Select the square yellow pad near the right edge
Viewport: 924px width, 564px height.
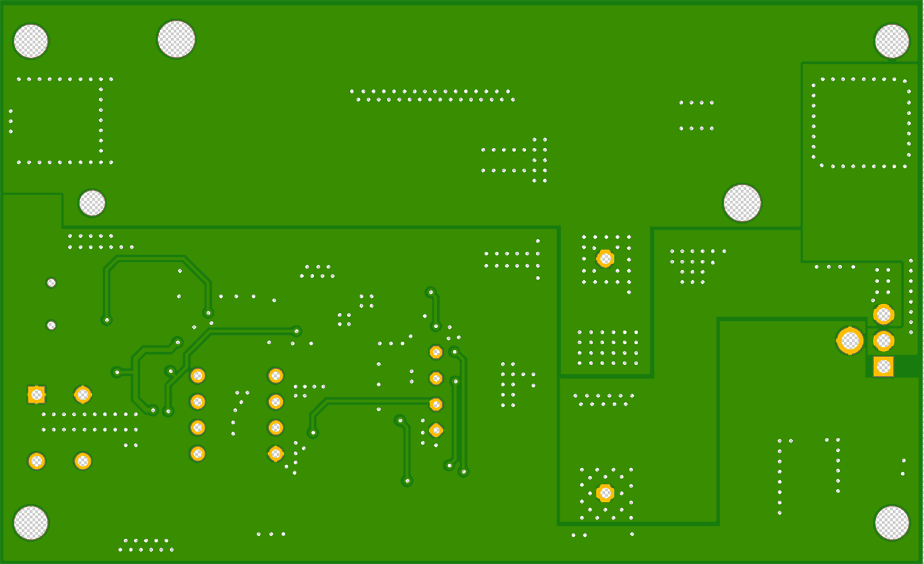[883, 367]
